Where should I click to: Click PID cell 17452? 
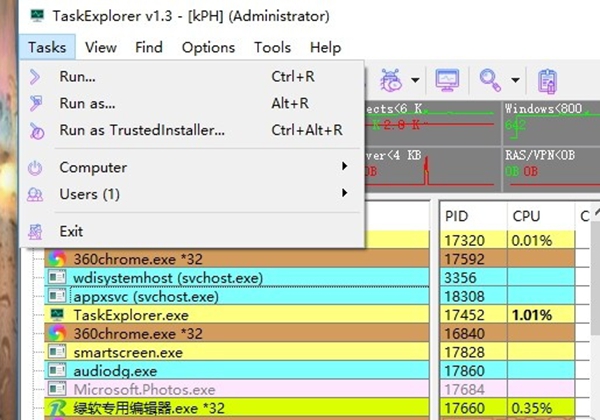[x=473, y=315]
